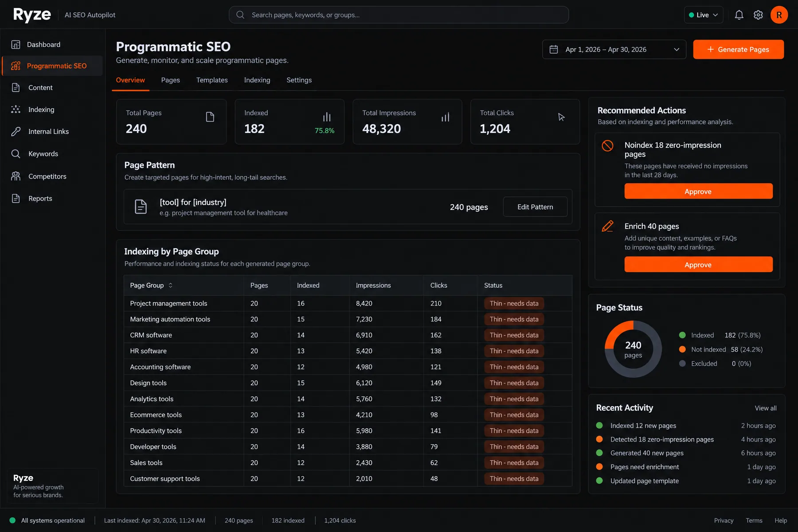Expand the date range dropdown chevron
This screenshot has height=532, width=798.
click(x=677, y=50)
